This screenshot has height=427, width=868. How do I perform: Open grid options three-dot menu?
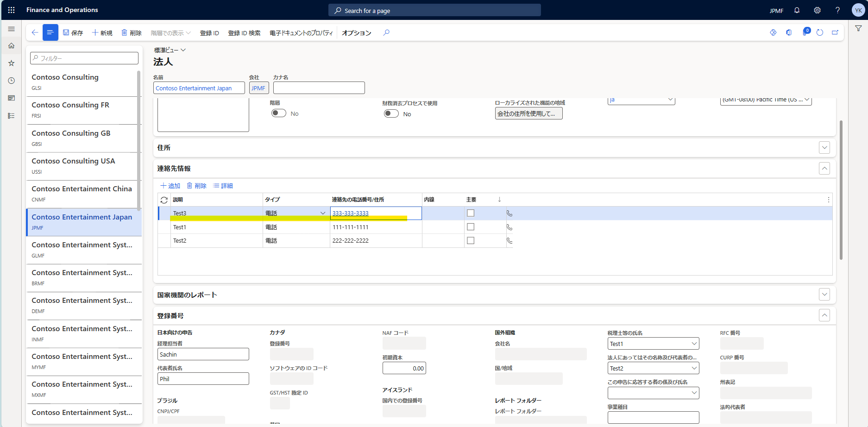tap(829, 200)
